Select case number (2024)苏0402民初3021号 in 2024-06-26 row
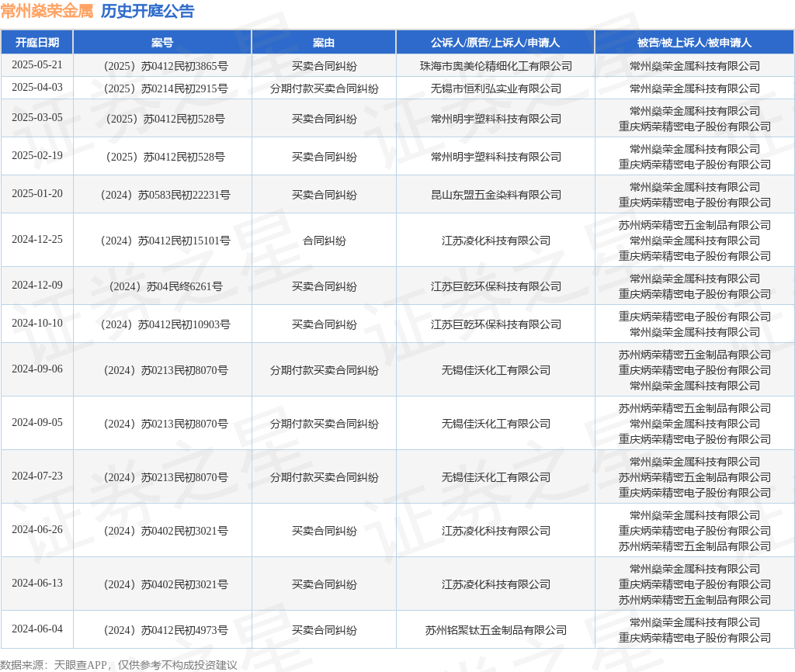Image resolution: width=795 pixels, height=672 pixels. pyautogui.click(x=163, y=531)
